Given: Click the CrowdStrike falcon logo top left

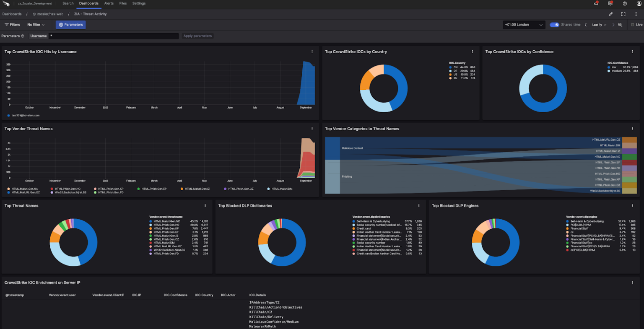Looking at the screenshot, I should pyautogui.click(x=7, y=4).
